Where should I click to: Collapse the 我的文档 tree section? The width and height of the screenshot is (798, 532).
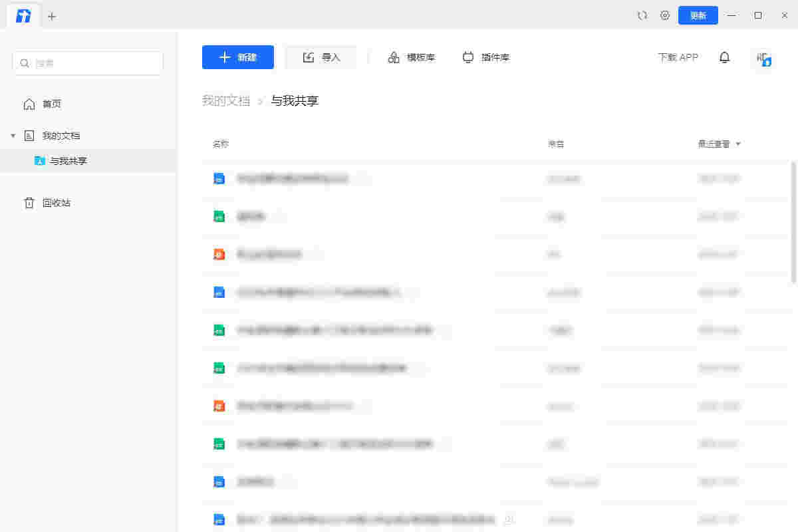point(13,135)
